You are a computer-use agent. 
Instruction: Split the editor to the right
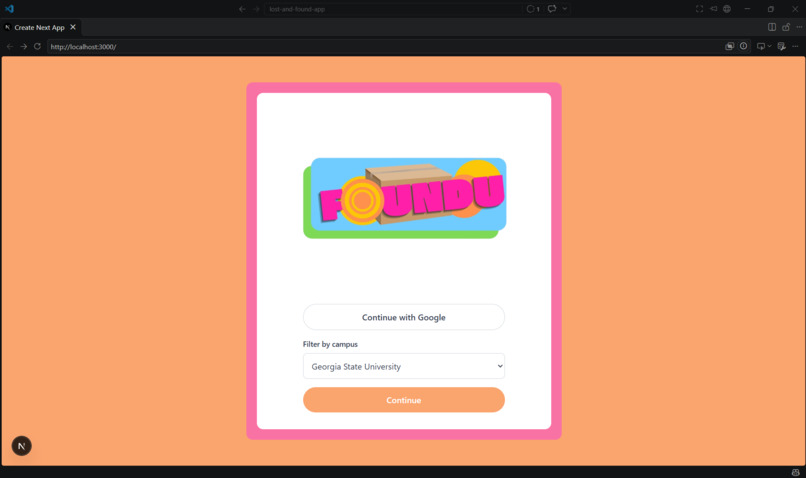pyautogui.click(x=772, y=27)
